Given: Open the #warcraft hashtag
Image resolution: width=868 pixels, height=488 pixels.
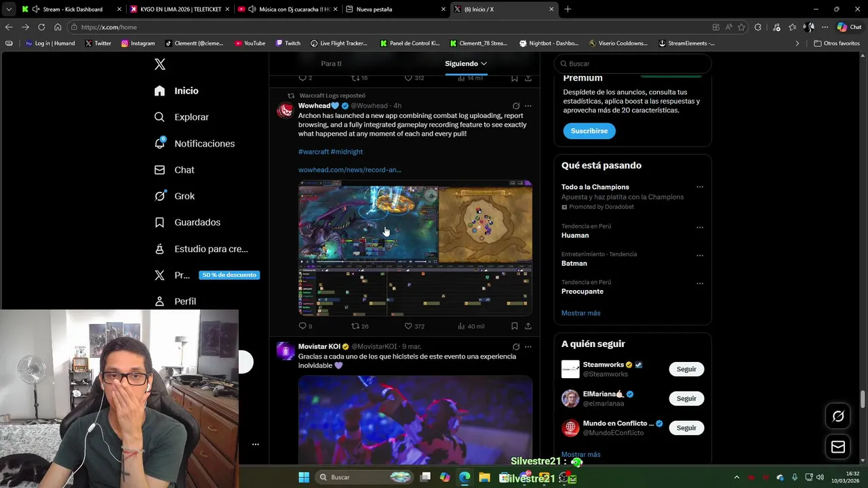Looking at the screenshot, I should tap(313, 152).
